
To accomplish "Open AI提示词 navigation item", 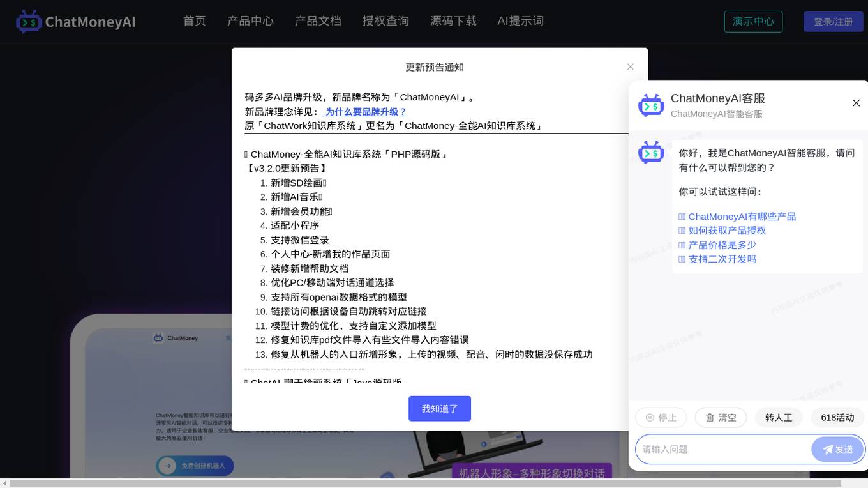I will pos(521,21).
